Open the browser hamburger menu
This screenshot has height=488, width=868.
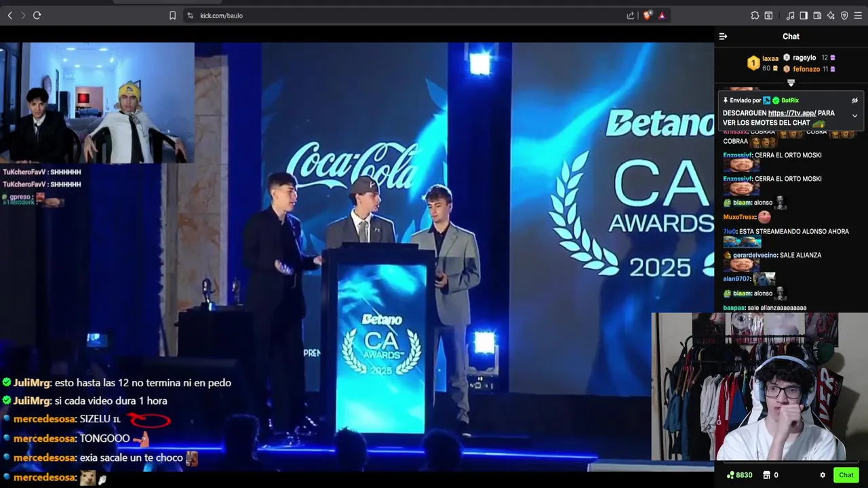click(858, 15)
